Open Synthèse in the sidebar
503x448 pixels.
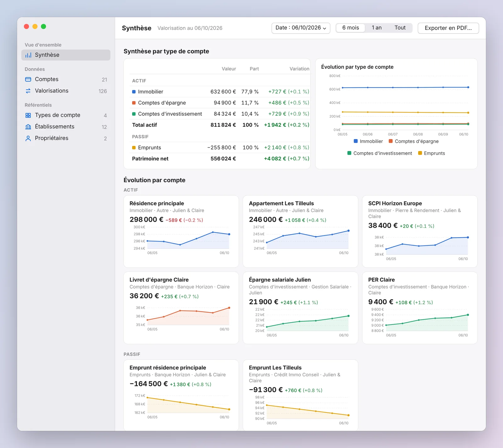point(66,55)
